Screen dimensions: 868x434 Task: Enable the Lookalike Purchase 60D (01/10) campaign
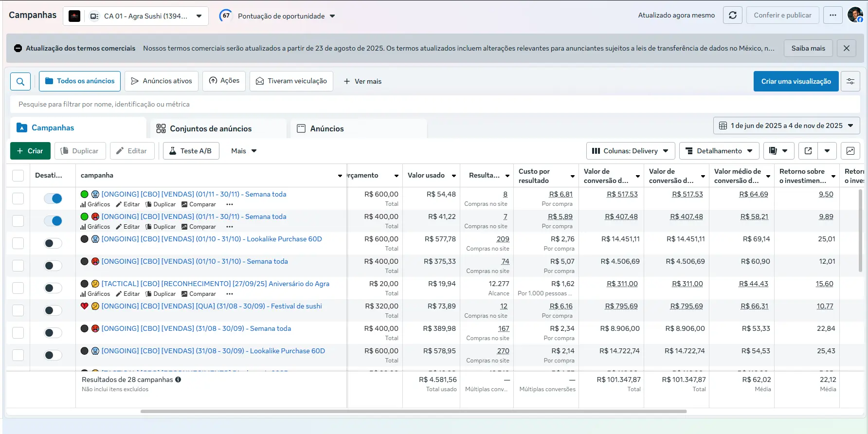(x=53, y=243)
